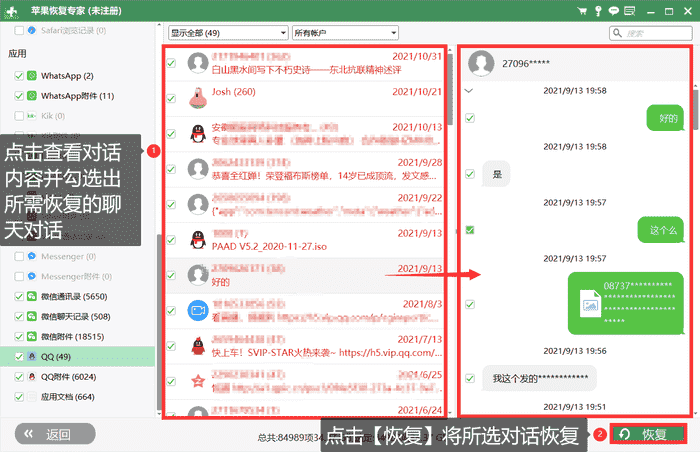Viewport: 700px width, 452px height.
Task: Click the 应用文档 (664) icon
Action: click(32, 397)
